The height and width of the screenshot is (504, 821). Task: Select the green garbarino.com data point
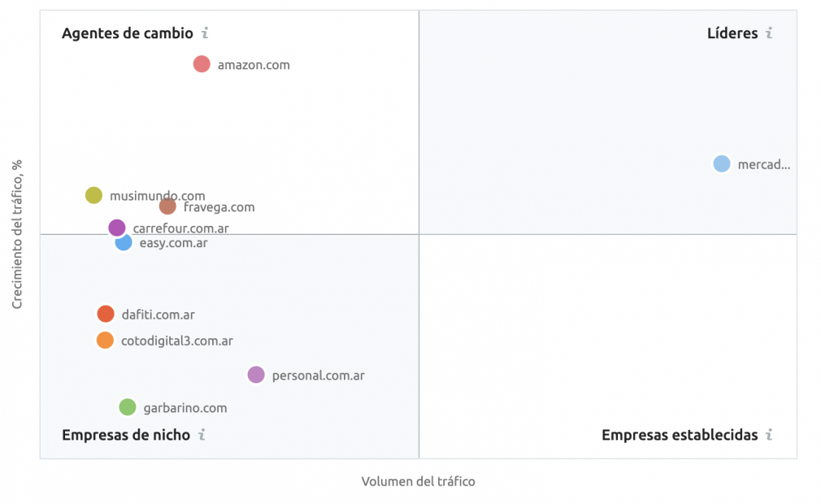(128, 407)
